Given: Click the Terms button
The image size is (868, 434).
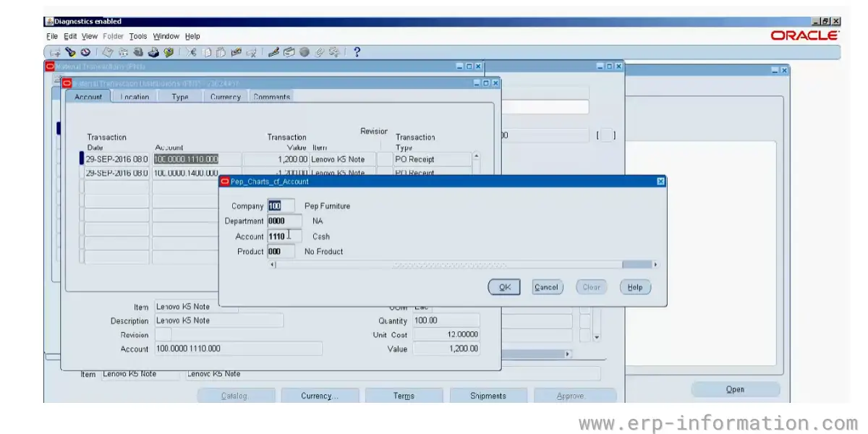Looking at the screenshot, I should click(404, 396).
